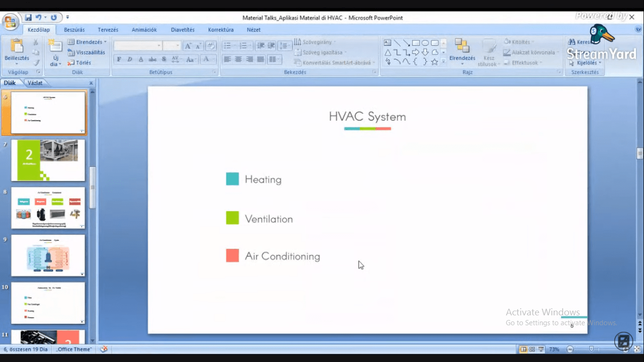Viewport: 644px width, 362px height.
Task: Switch to slide sorter view
Action: 532,349
